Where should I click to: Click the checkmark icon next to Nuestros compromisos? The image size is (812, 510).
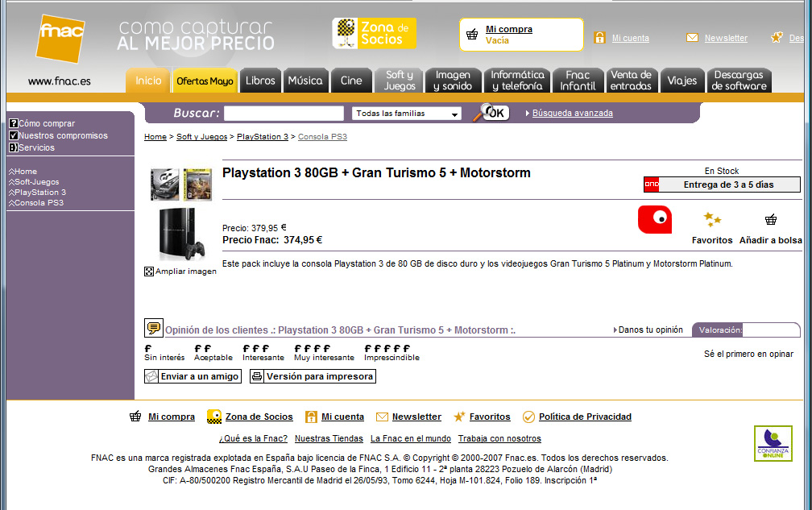(x=14, y=135)
